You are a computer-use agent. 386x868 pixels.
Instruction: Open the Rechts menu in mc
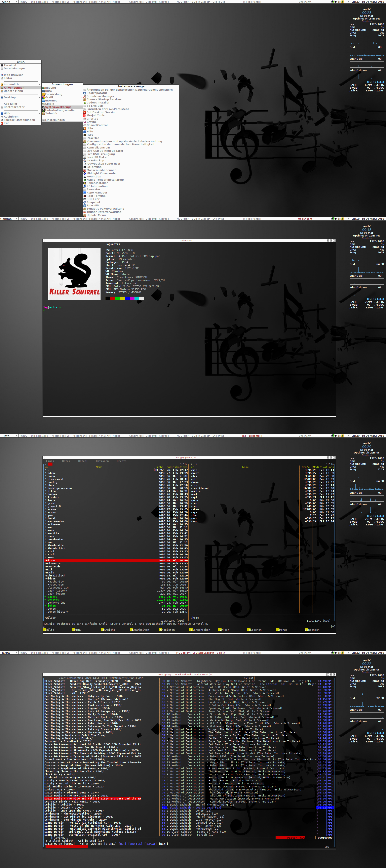(x=121, y=461)
